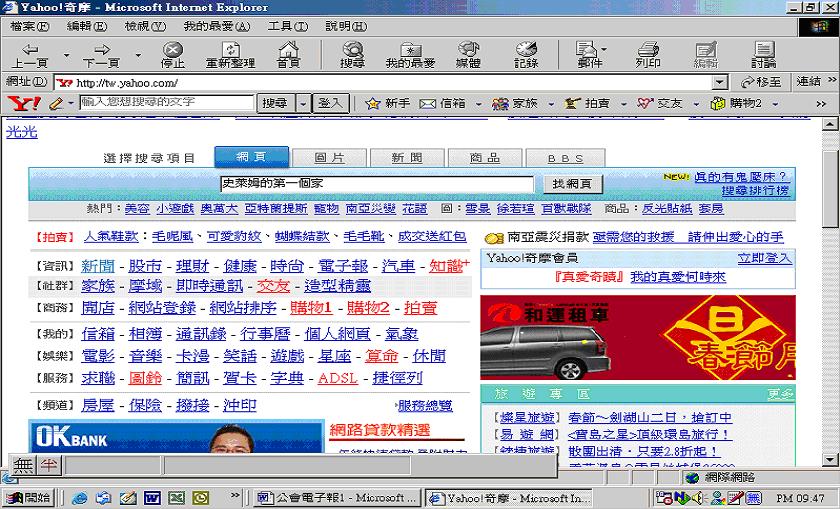Switch to 公會電子報1 Word taskbar window
The image size is (840, 509).
tap(336, 498)
